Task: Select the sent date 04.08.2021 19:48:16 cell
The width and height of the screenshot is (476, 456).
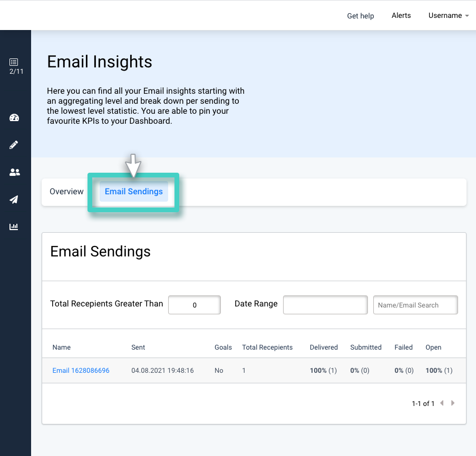Action: [x=162, y=371]
